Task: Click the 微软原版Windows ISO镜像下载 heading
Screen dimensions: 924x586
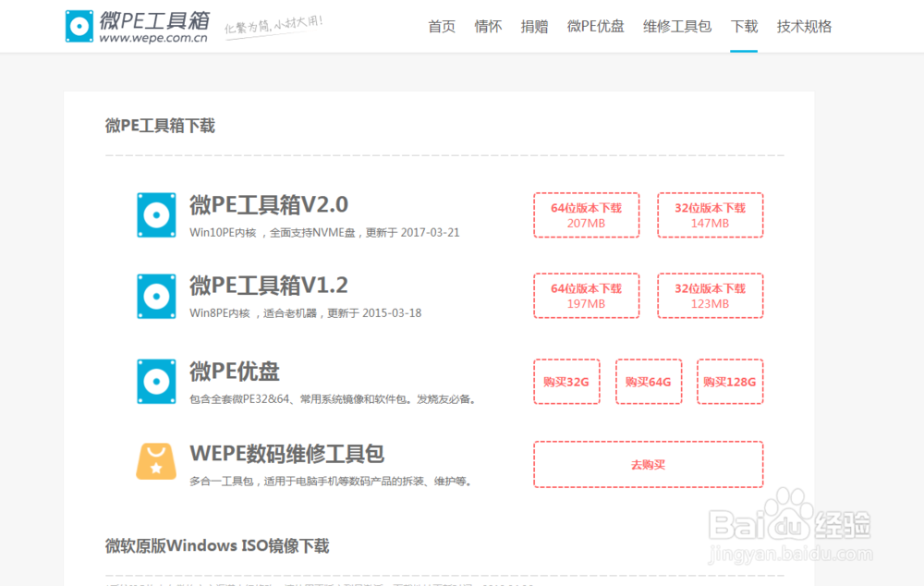Action: (x=217, y=546)
